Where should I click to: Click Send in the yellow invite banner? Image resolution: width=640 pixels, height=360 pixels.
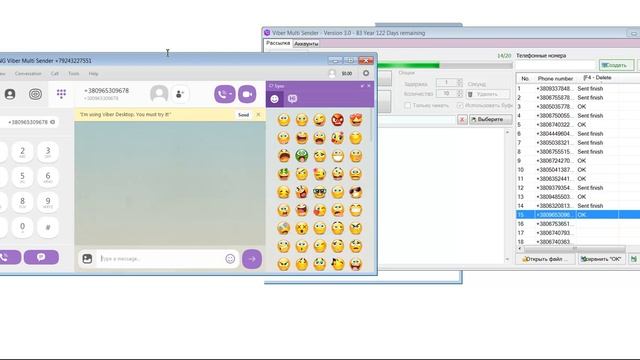[244, 115]
